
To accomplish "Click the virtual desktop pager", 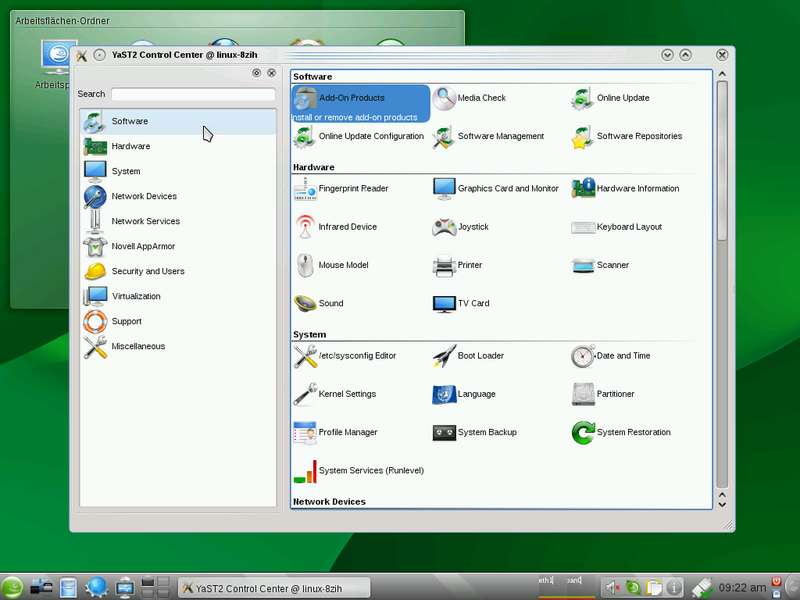I will pos(155,587).
